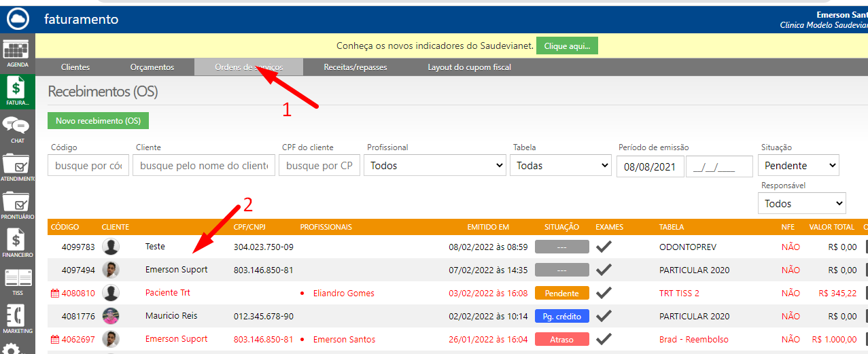The image size is (868, 354).
Task: Open the Situação dropdown showing Pendente
Action: point(799,165)
